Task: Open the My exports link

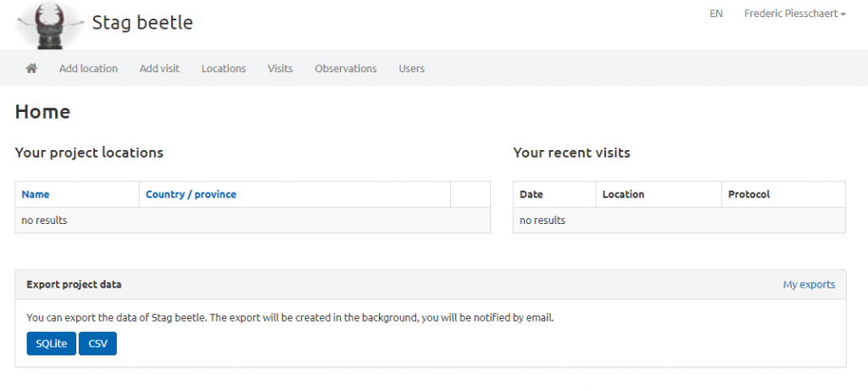Action: pos(809,284)
